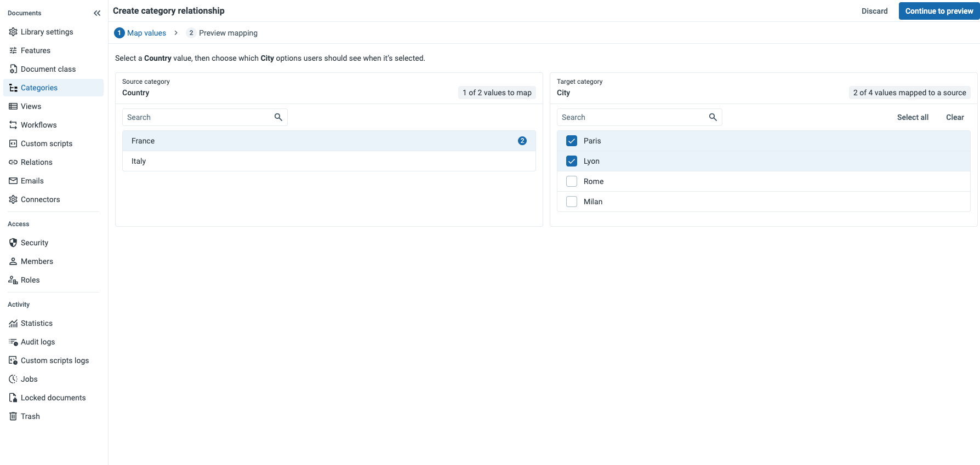Viewport: 980px width, 465px height.
Task: Click the Roles icon
Action: click(13, 280)
